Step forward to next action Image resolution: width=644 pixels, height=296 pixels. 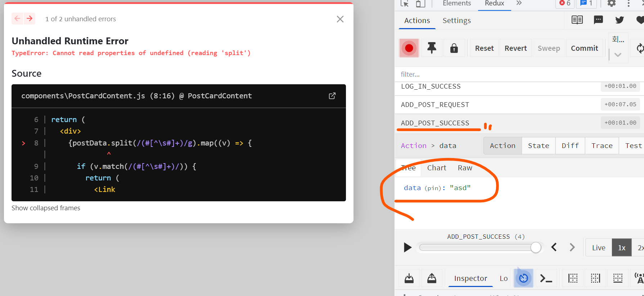[572, 247]
